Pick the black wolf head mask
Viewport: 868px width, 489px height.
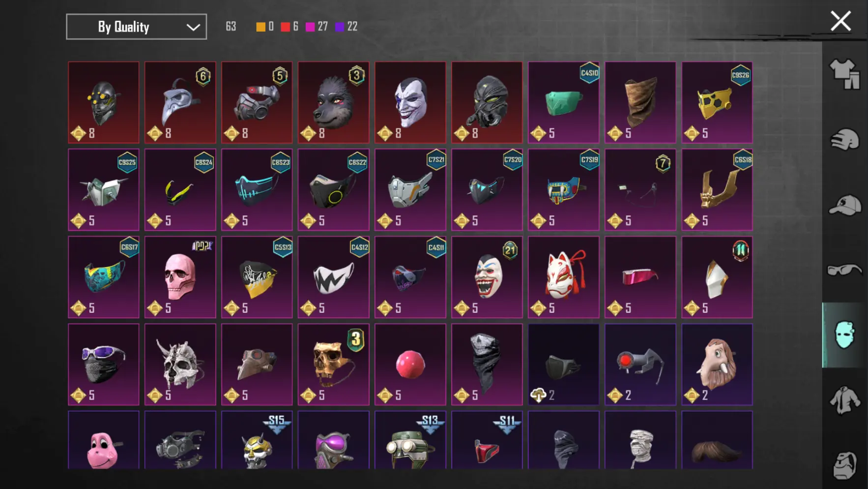click(334, 102)
